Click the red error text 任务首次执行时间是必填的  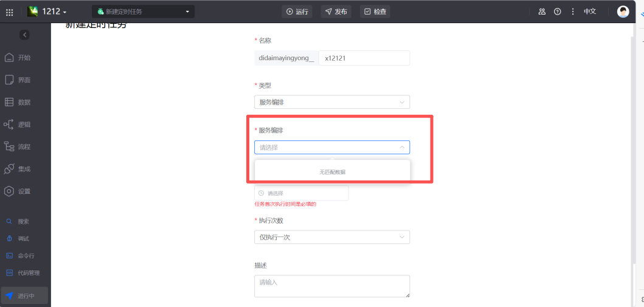pyautogui.click(x=285, y=204)
